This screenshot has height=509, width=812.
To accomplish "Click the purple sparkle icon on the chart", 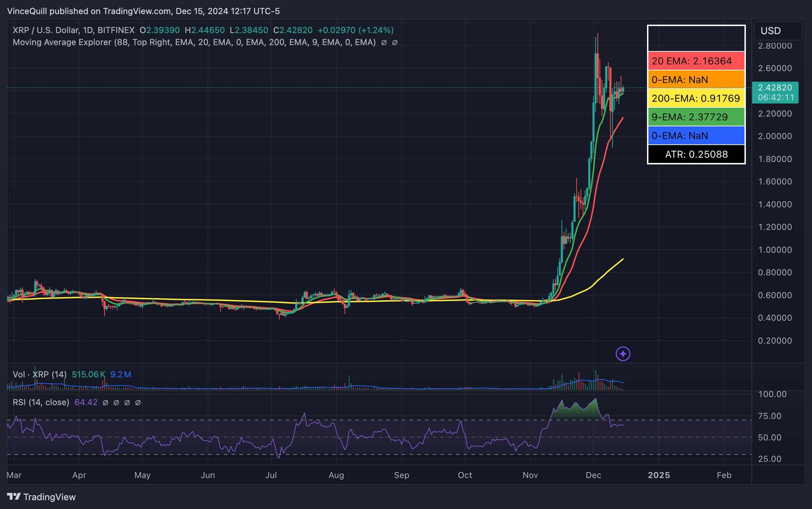I will 623,353.
